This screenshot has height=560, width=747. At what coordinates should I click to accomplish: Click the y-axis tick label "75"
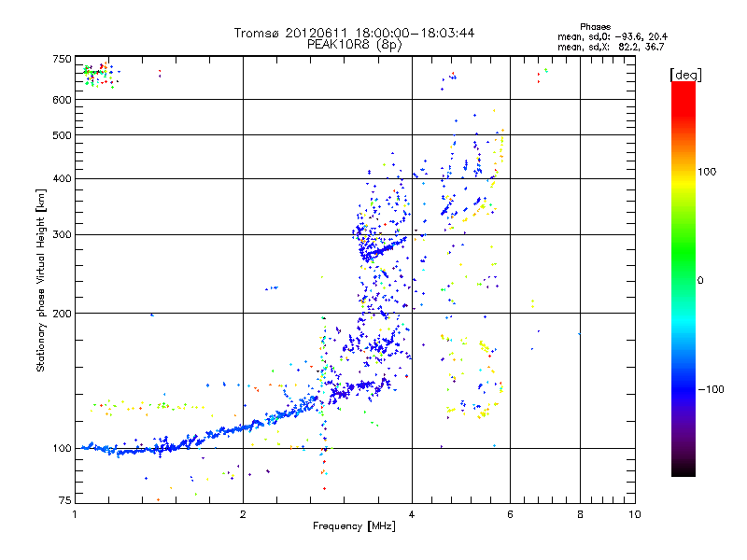(64, 500)
